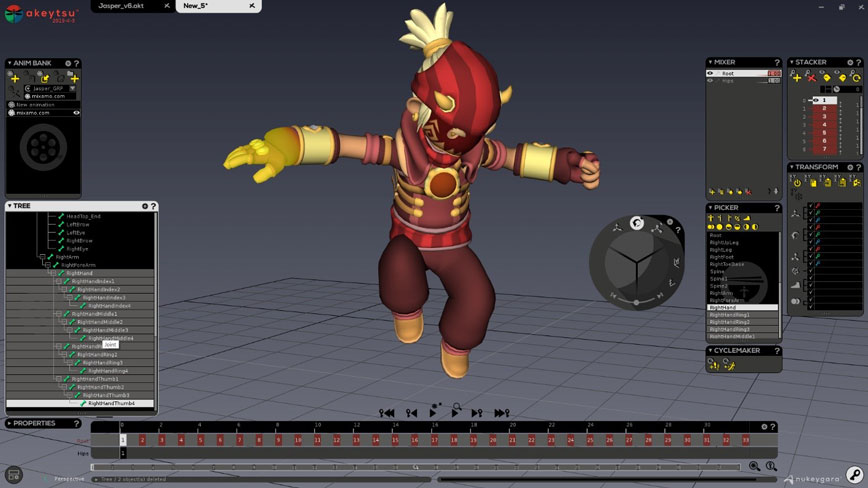
Task: Open Jasper_GRP dropdown in Anim Bank
Action: pyautogui.click(x=73, y=88)
